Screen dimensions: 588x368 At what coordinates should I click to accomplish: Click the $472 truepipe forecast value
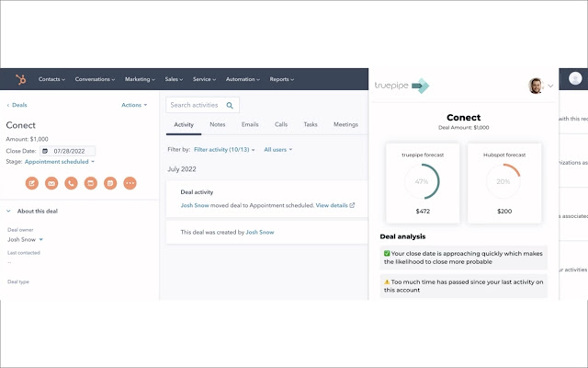[423, 212]
